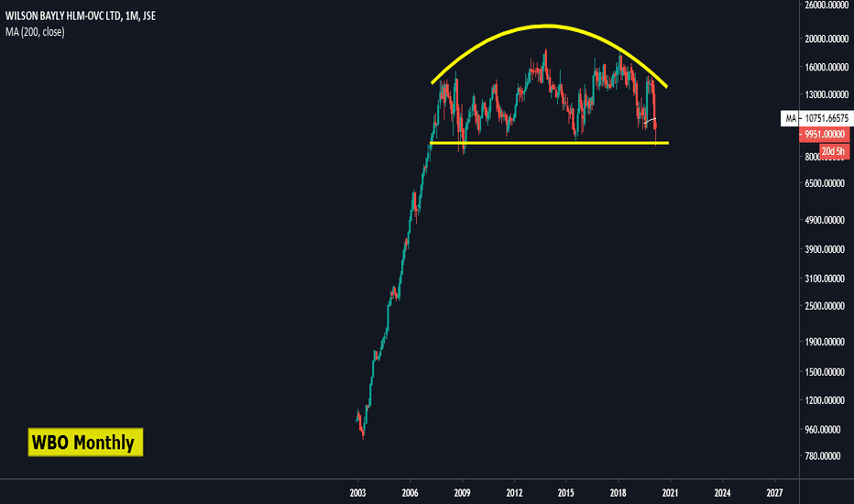Screen dimensions: 854x504
Task: Click the 2009 time axis label
Action: click(x=462, y=493)
